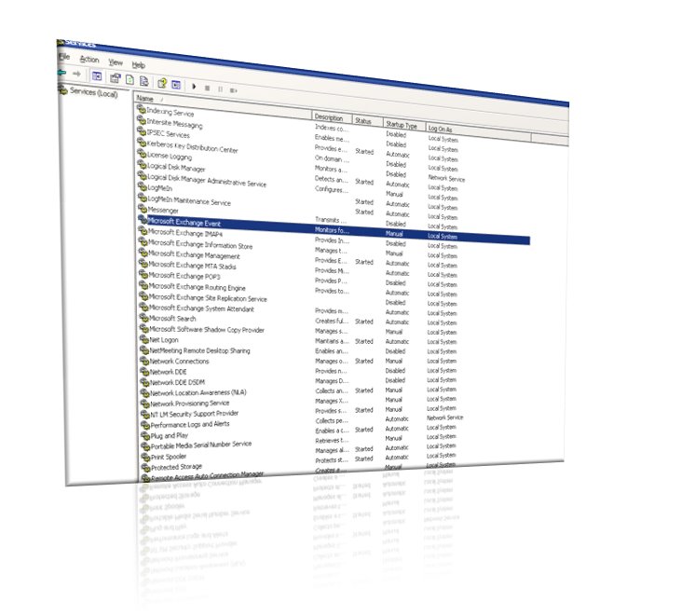The width and height of the screenshot is (682, 616).
Task: Select Microsoft Exchange MTA Stacks
Action: pos(192,266)
